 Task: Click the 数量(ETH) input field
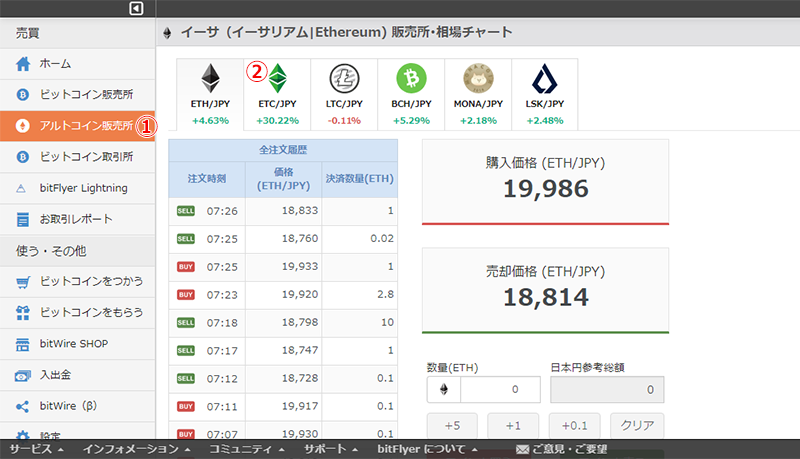pyautogui.click(x=500, y=390)
